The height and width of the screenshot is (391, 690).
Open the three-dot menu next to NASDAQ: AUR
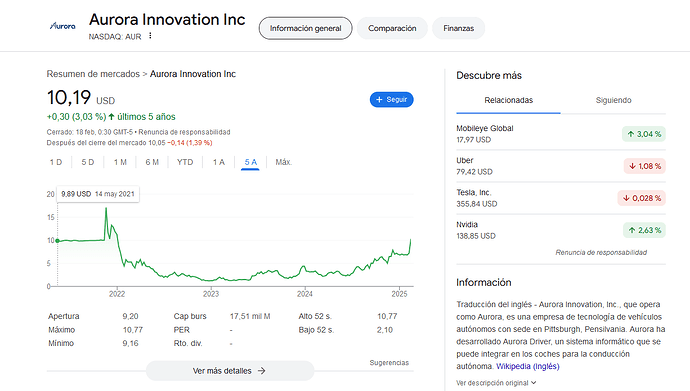coord(150,36)
